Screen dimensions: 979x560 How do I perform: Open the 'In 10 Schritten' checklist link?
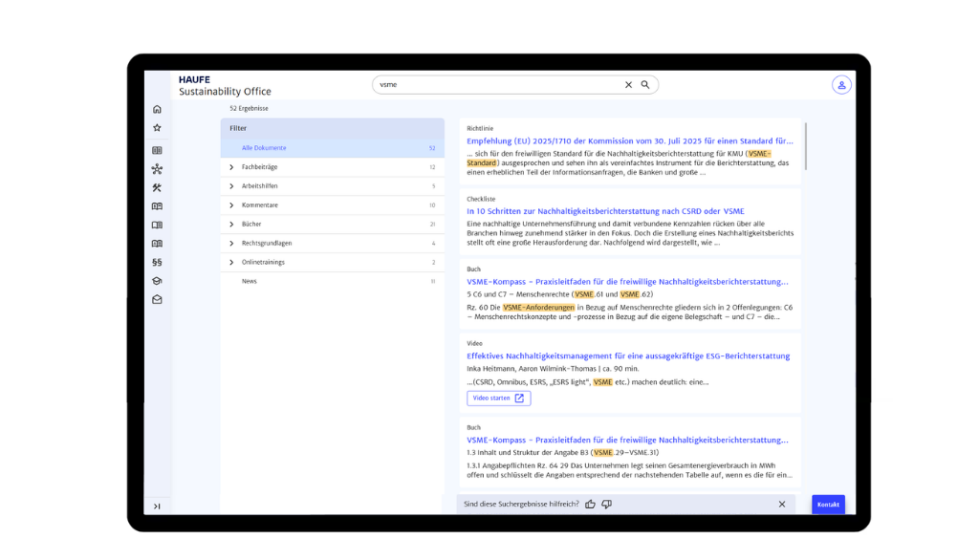605,211
